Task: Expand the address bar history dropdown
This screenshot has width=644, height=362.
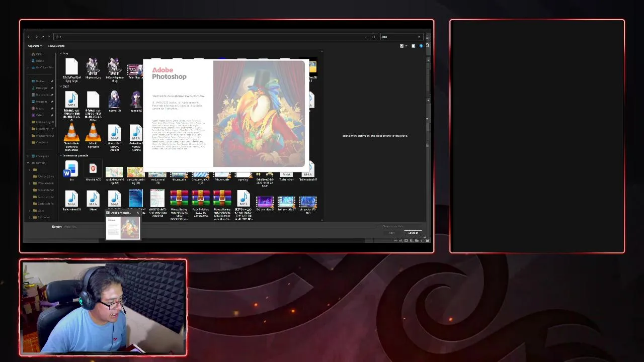Action: [366, 37]
